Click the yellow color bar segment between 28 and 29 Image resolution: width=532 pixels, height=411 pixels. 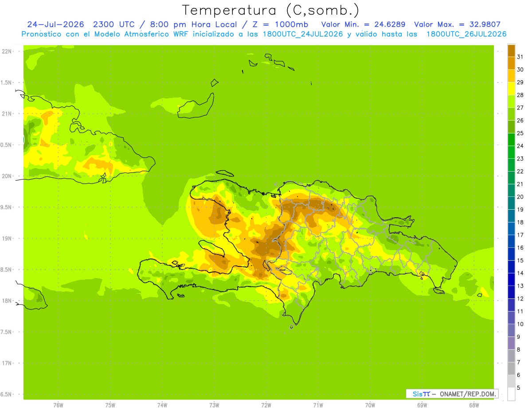[x=511, y=88]
